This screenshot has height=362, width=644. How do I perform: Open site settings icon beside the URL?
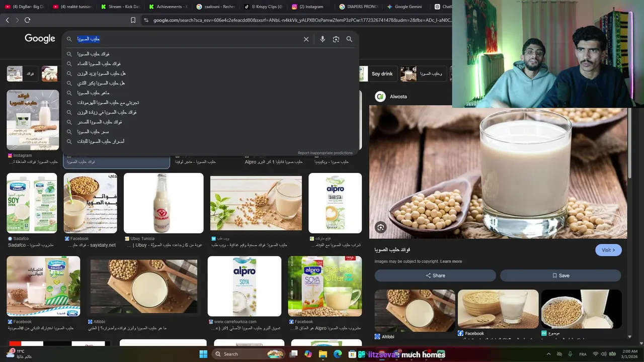146,20
